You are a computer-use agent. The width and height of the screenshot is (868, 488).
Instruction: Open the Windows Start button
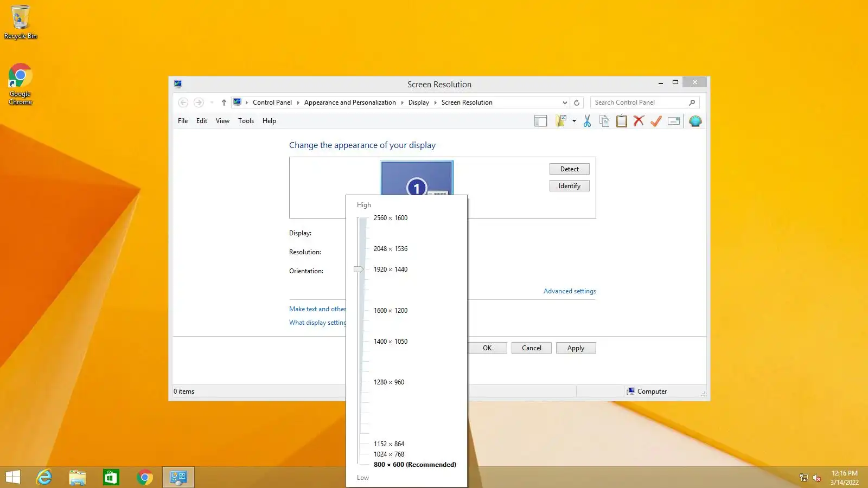[13, 477]
